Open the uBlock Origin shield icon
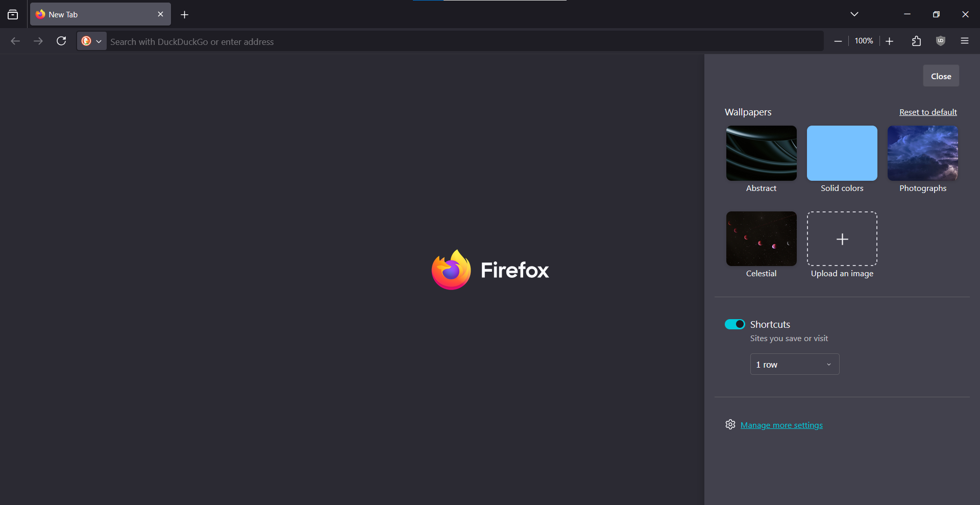 pos(941,41)
